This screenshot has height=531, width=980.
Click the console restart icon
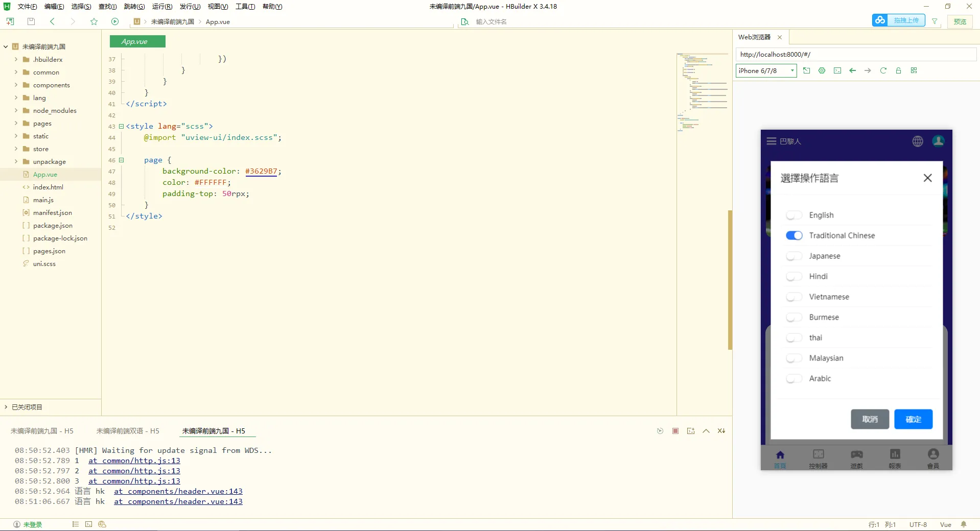point(660,431)
